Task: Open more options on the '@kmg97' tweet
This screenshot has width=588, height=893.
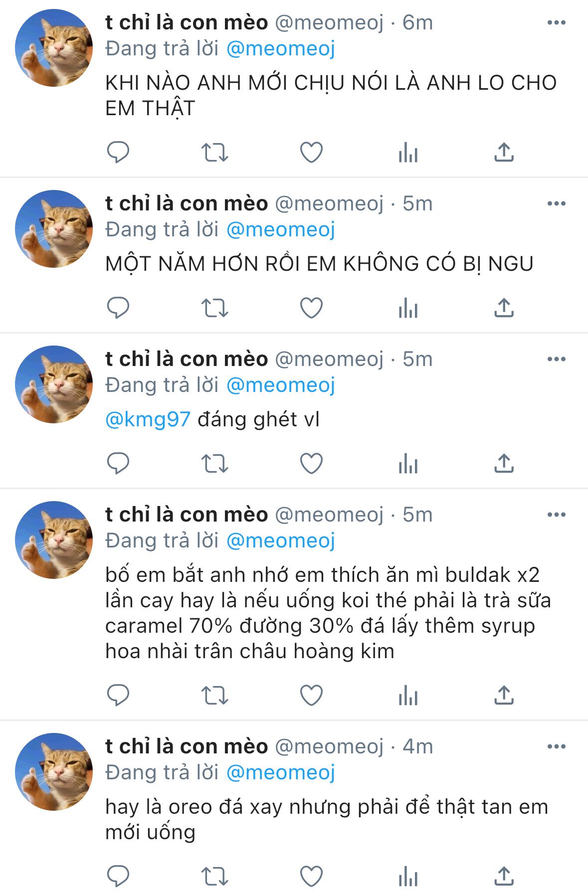Action: click(556, 359)
